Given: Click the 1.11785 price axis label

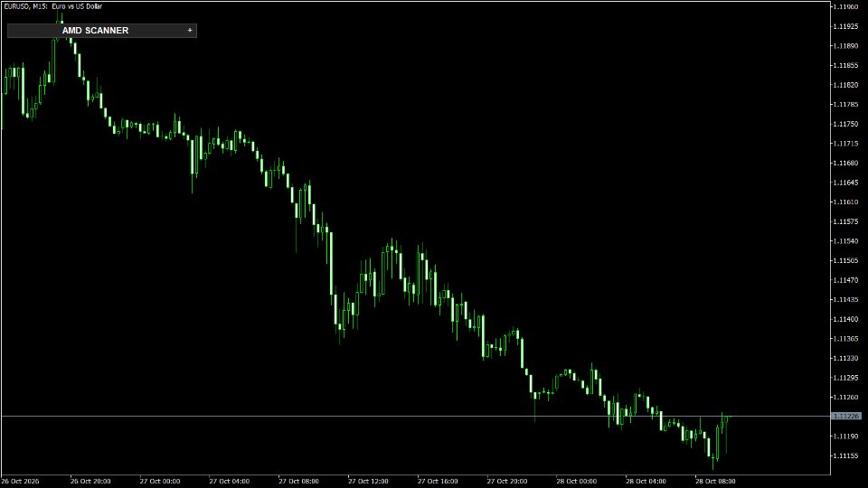Looking at the screenshot, I should point(845,104).
